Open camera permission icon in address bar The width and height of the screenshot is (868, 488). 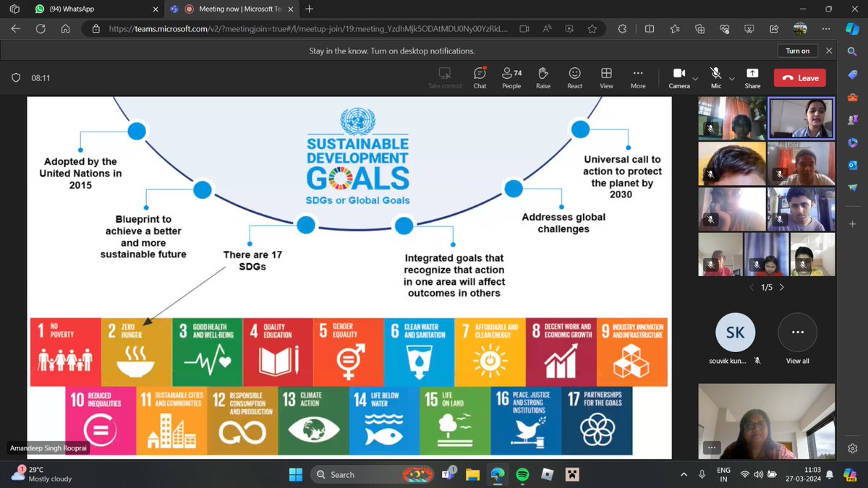click(524, 29)
